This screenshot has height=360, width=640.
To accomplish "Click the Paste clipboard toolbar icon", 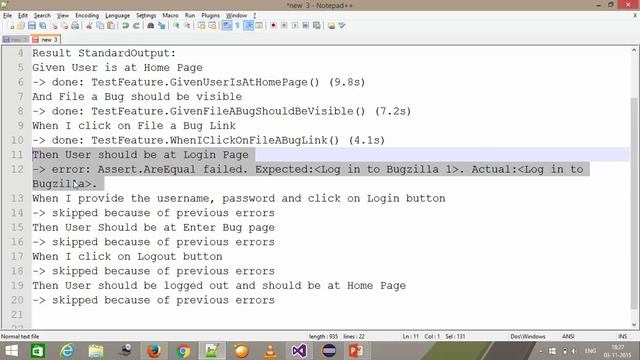I will 111,26.
